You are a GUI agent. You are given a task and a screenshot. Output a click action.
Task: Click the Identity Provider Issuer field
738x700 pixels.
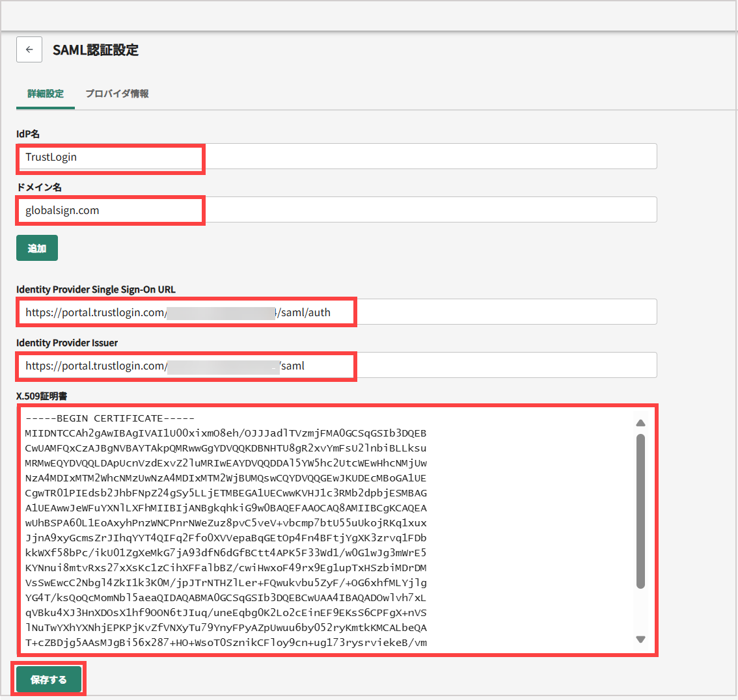click(x=336, y=365)
